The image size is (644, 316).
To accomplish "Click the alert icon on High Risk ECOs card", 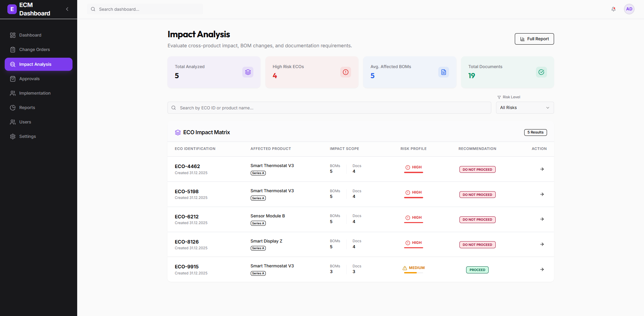I will pyautogui.click(x=346, y=72).
